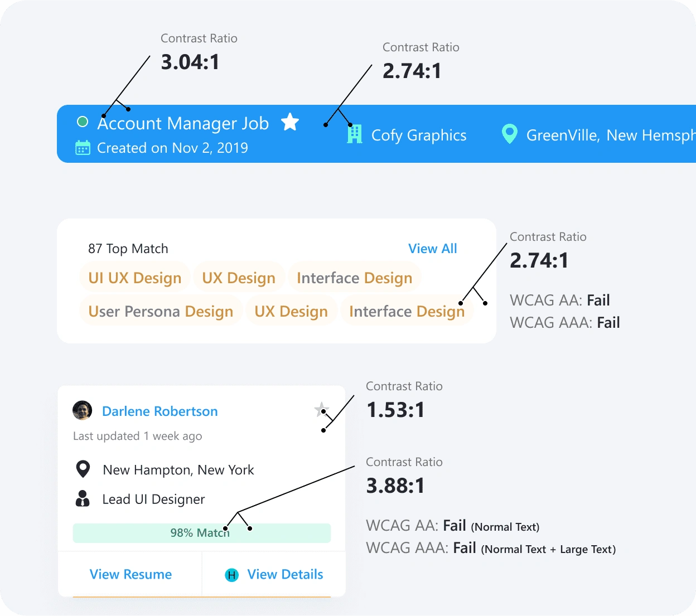
Task: Click the Cofy Graphics company name
Action: pyautogui.click(x=419, y=135)
